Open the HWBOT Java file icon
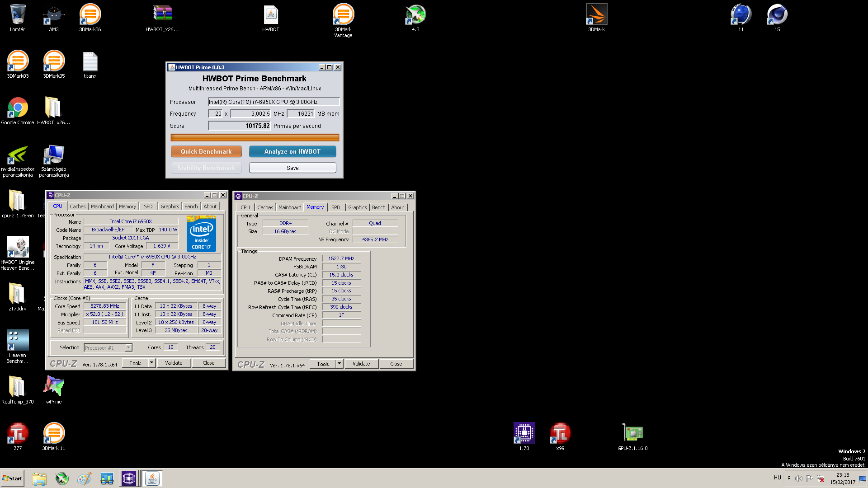The height and width of the screenshot is (488, 868). pyautogui.click(x=271, y=18)
